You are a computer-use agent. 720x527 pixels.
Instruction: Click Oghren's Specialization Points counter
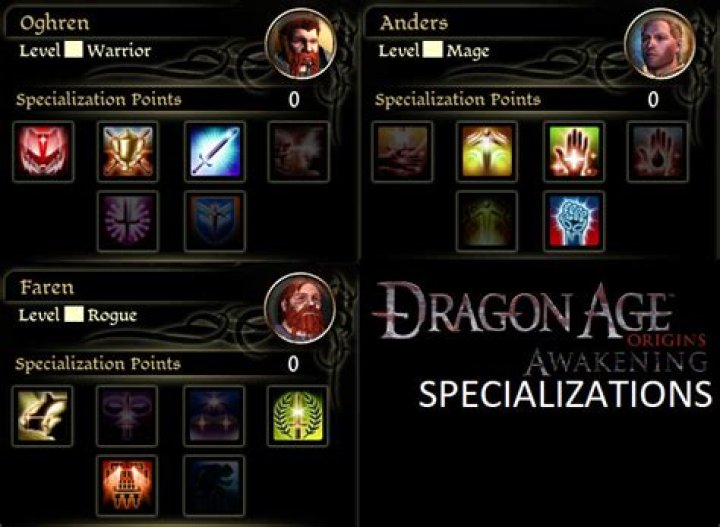(x=294, y=100)
